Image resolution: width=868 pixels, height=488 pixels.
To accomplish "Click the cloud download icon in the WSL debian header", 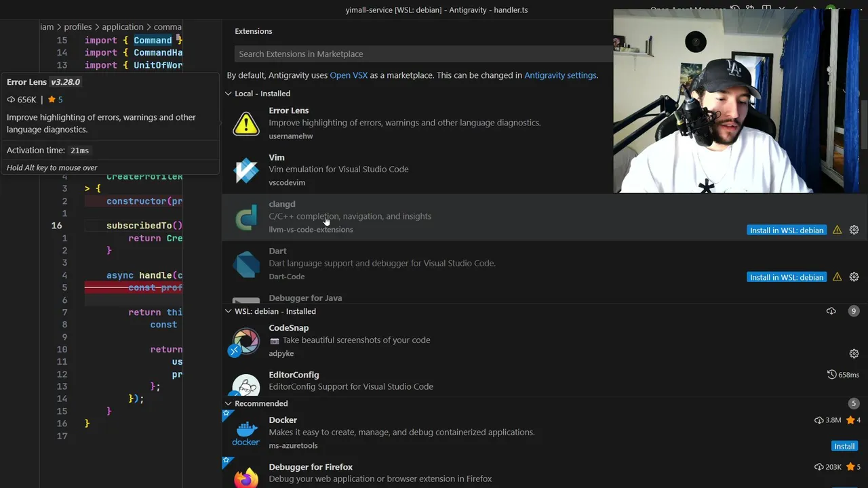I will [831, 311].
